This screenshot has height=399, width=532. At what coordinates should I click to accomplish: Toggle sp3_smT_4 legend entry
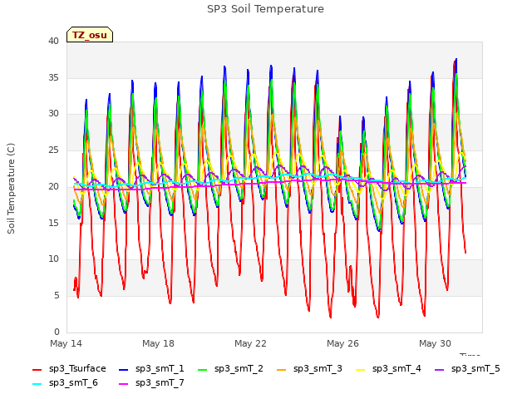388,369
